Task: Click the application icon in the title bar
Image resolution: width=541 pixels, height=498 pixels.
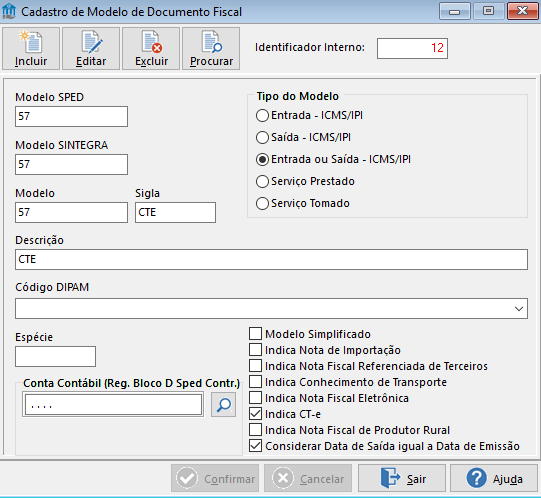Action: pos(9,11)
